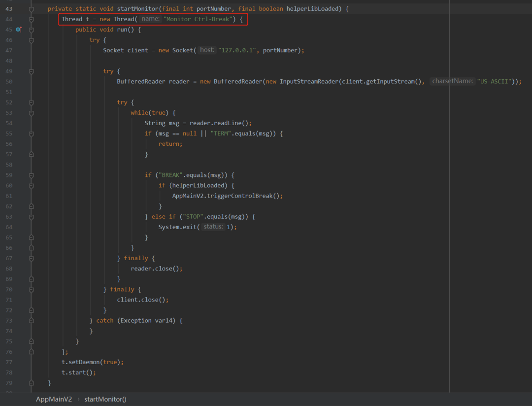The height and width of the screenshot is (406, 532).
Task: Click line number 77 in the gutter
Action: (x=9, y=362)
